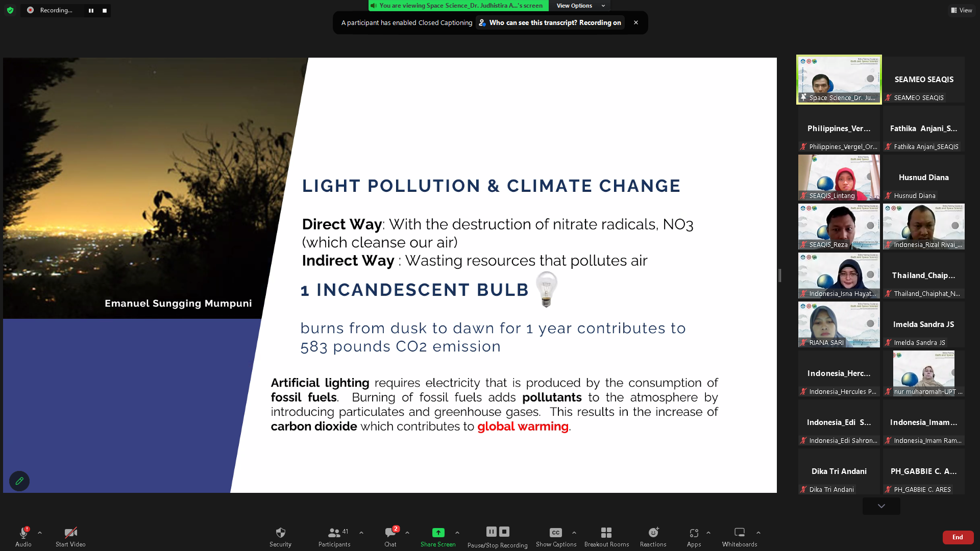End the meeting
The width and height of the screenshot is (980, 551).
tap(958, 537)
